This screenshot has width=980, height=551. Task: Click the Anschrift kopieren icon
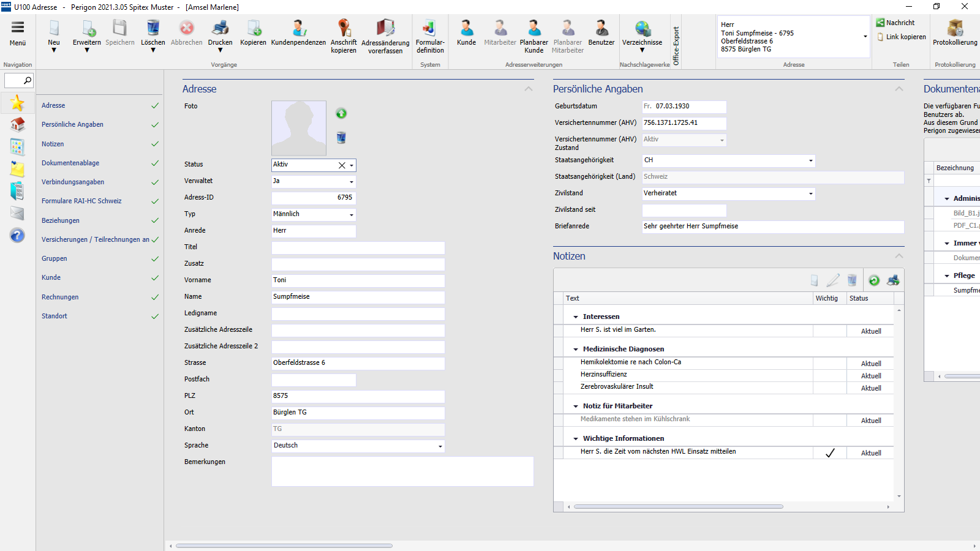[344, 28]
